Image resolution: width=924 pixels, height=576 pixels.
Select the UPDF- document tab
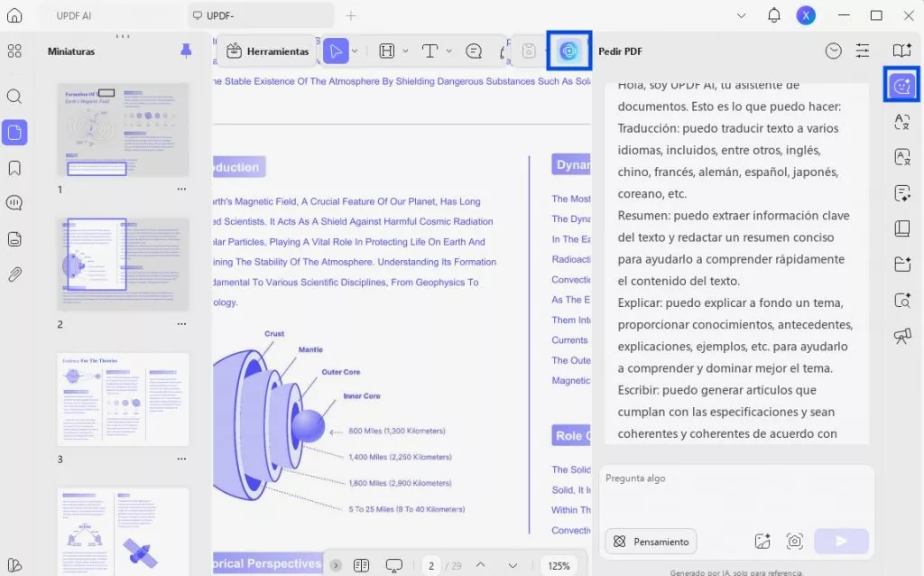261,16
